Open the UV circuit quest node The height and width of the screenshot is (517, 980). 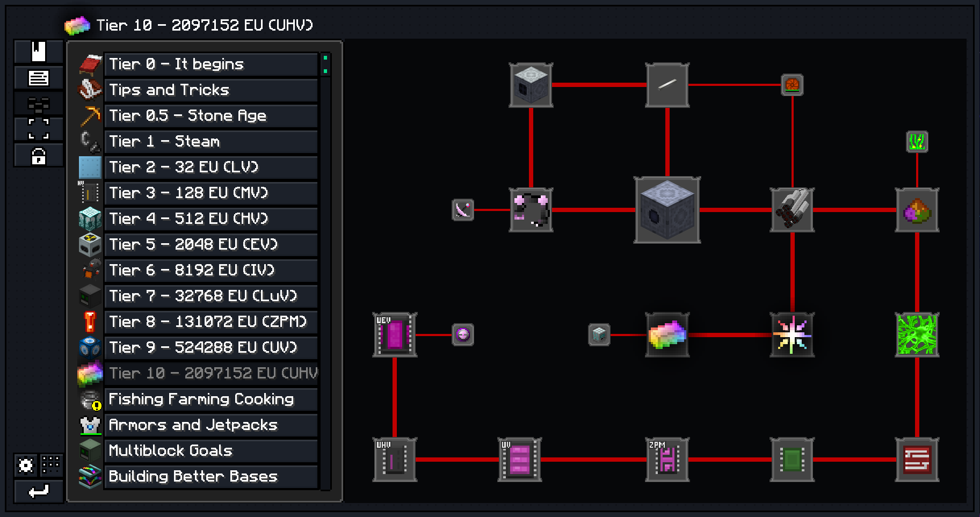pyautogui.click(x=519, y=460)
